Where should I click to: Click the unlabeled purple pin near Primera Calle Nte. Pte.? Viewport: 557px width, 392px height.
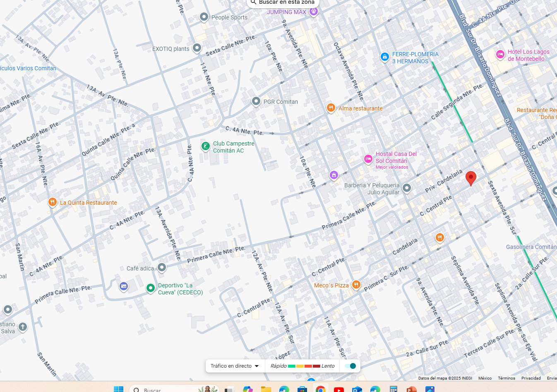pyautogui.click(x=334, y=175)
